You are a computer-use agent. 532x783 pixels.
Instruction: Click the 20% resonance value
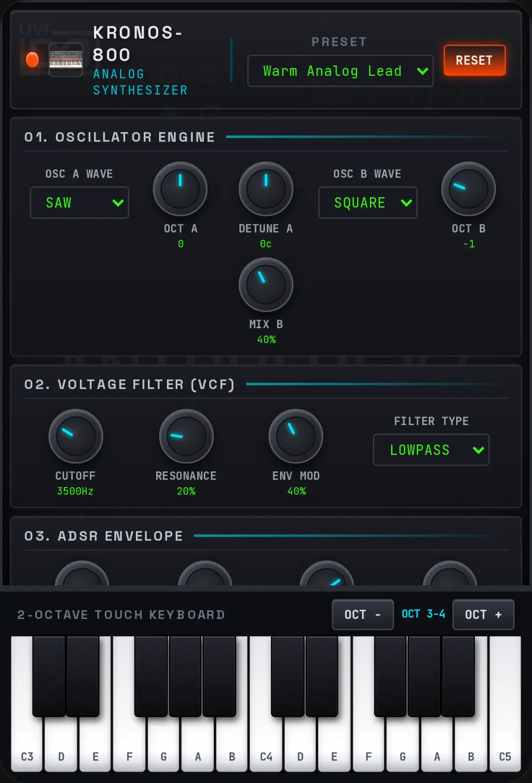coord(186,491)
